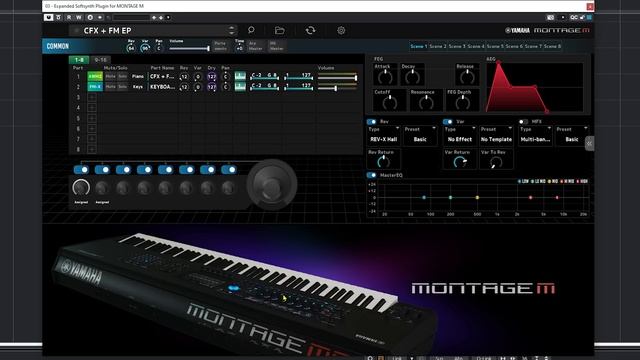Switch to parts 9-16 tab
The height and width of the screenshot is (360, 640).
click(100, 60)
